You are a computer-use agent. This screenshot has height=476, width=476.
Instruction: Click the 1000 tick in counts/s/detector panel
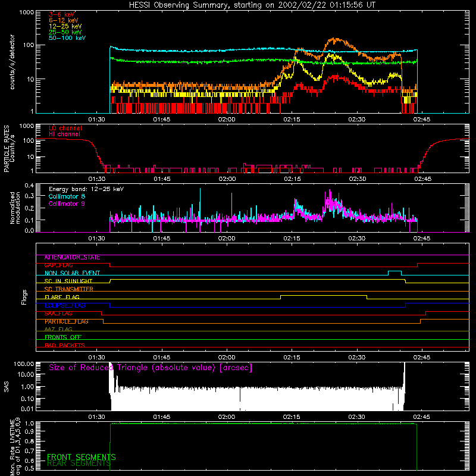point(26,12)
